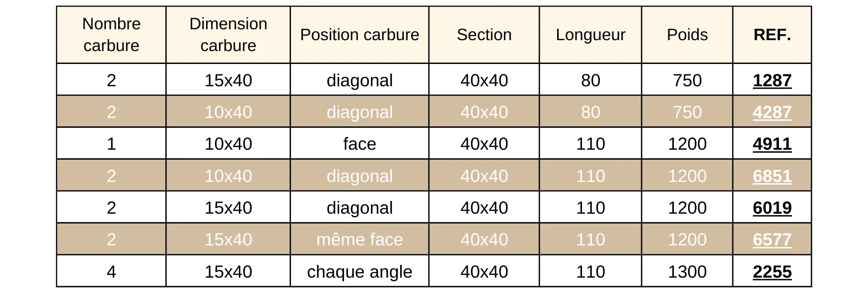Screen dimensions: 868x293
Task: Select the 750 poids cell
Action: point(687,112)
